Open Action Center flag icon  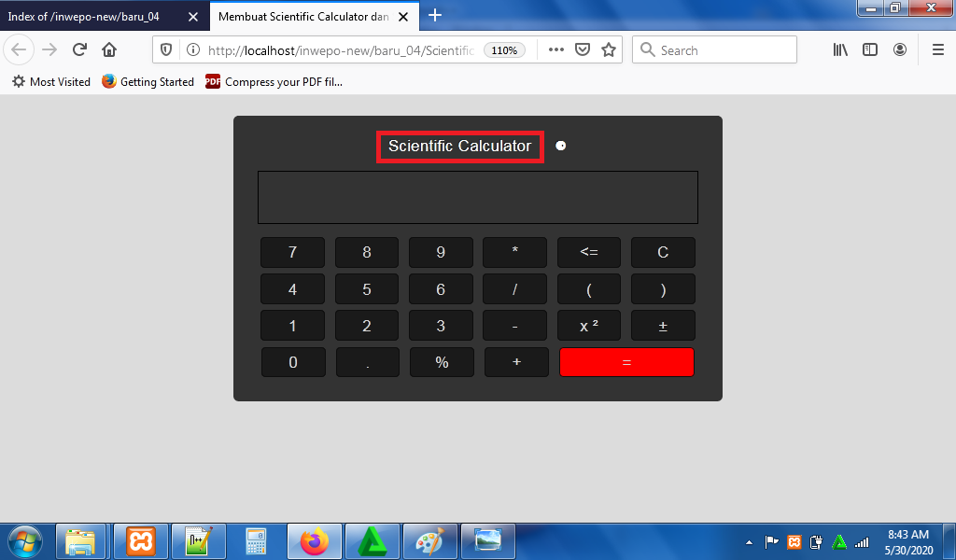(x=771, y=541)
